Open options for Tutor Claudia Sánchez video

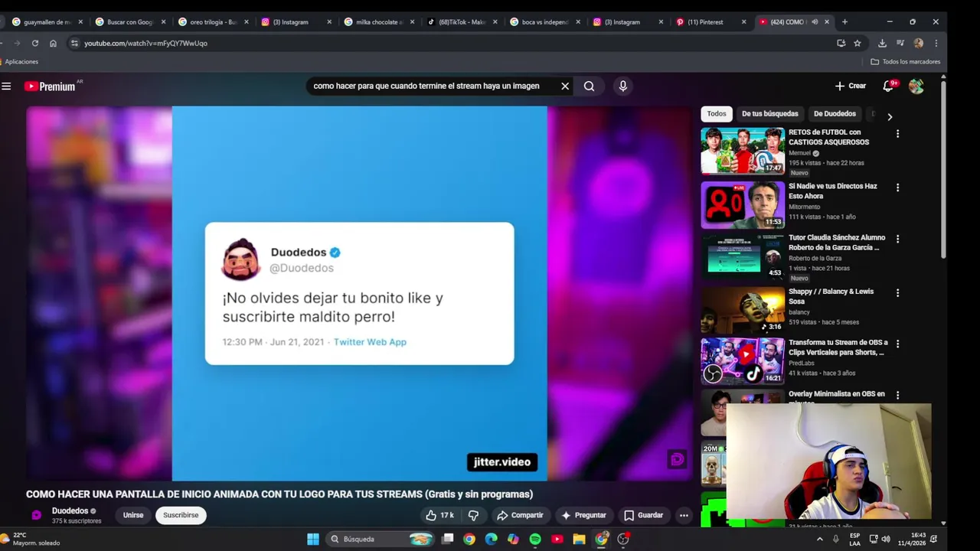897,240
